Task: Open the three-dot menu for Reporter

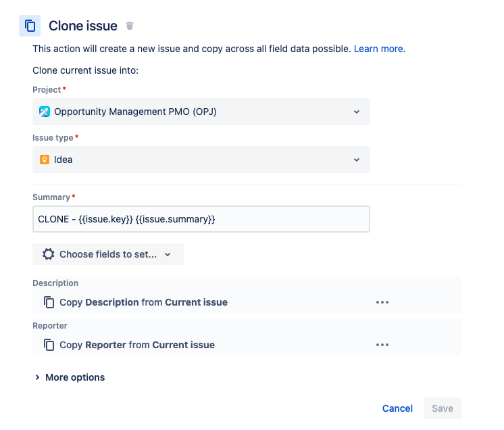Action: point(382,345)
